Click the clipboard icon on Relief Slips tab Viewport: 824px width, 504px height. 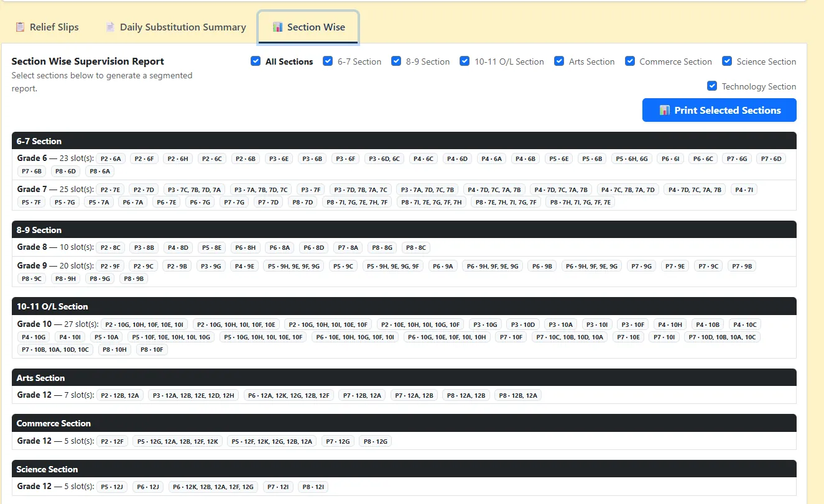coord(20,27)
